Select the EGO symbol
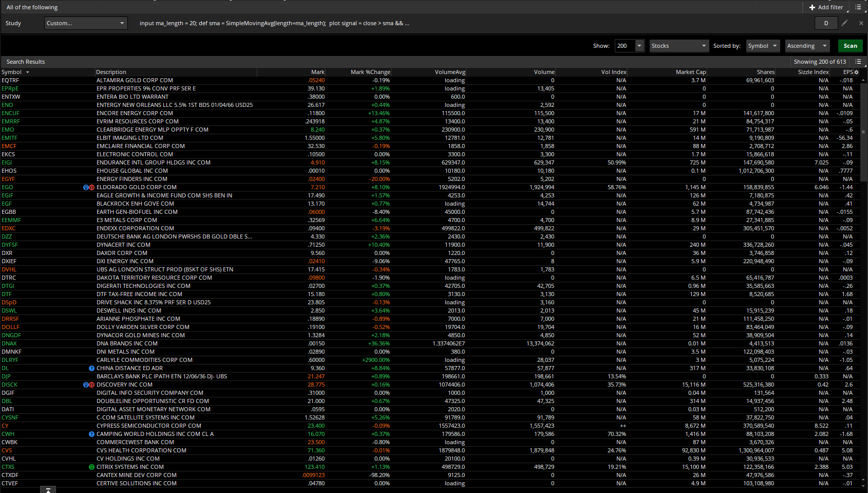Screen dimensions: 868x493 tap(7, 188)
